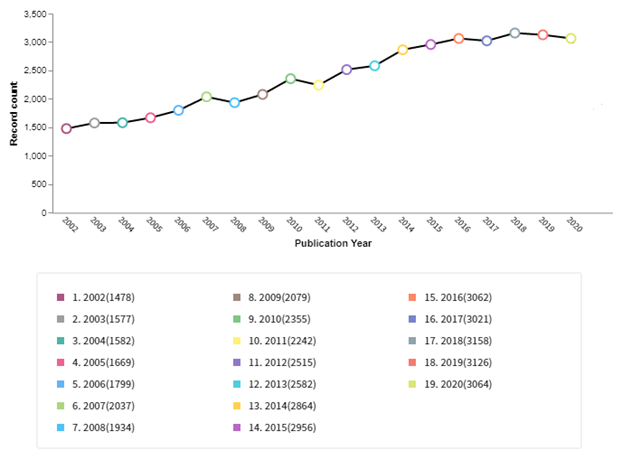Toggle the 2020(3064) legend swatch
Image resolution: width=619 pixels, height=474 pixels.
[412, 384]
